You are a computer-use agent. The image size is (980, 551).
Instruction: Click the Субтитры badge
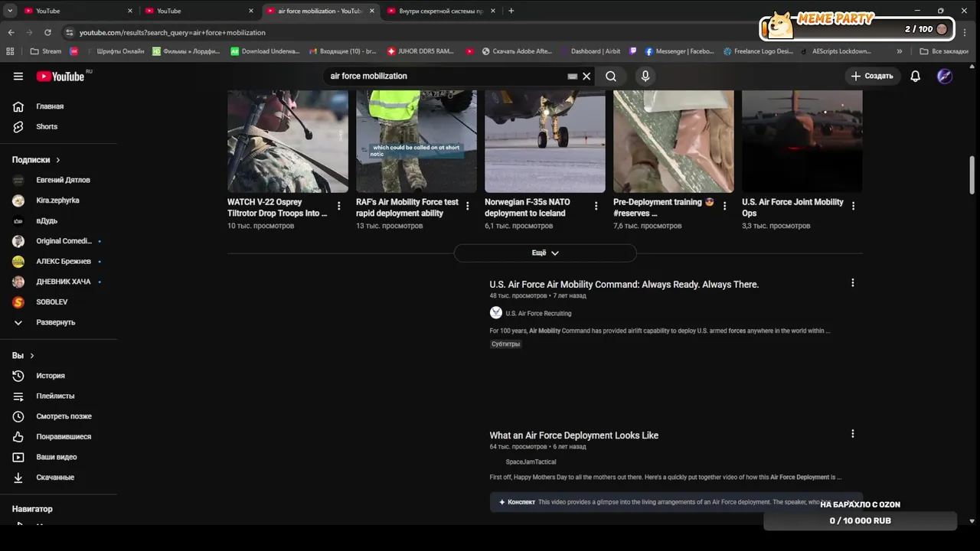pos(505,344)
